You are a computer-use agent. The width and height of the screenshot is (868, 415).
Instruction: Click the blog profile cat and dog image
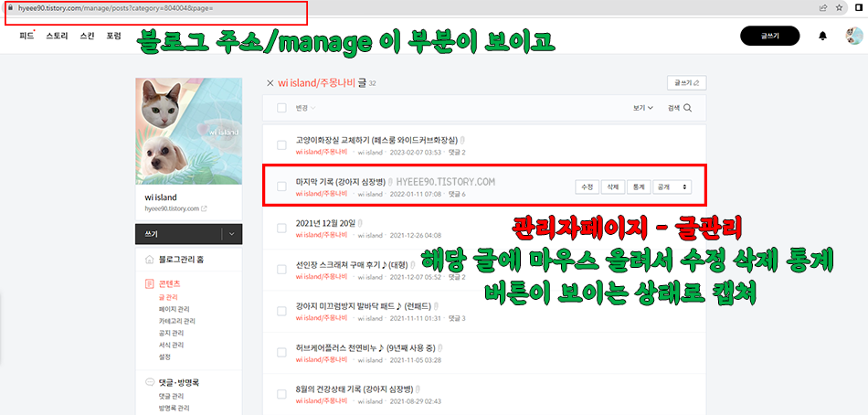[189, 132]
